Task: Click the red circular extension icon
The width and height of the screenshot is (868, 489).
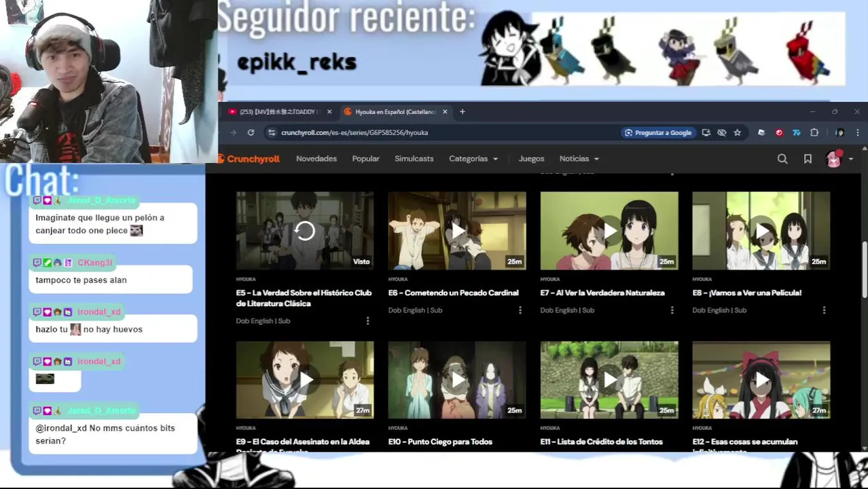Action: tap(779, 132)
